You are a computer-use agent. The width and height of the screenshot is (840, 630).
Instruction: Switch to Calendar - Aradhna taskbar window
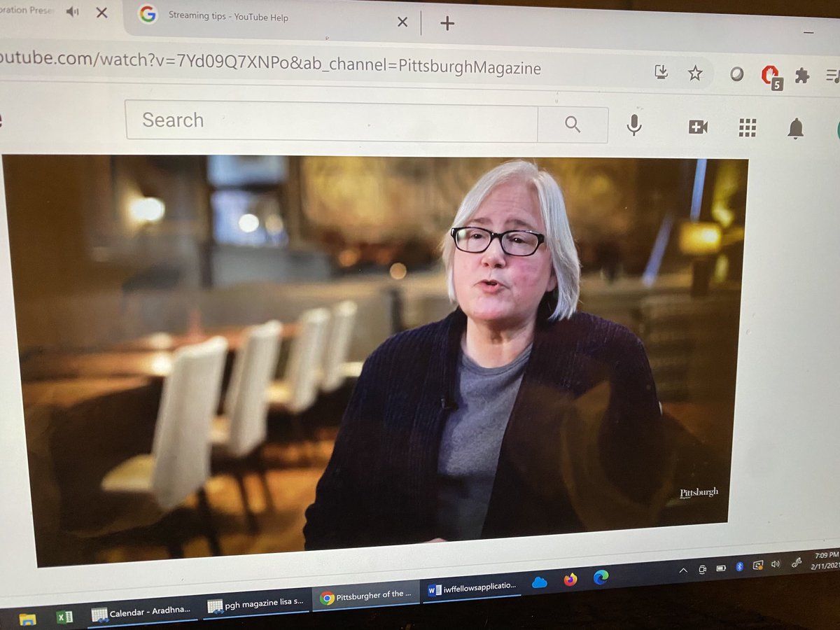point(141,612)
